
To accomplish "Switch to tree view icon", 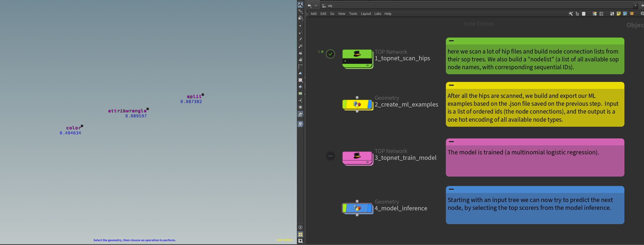I will coord(577,14).
